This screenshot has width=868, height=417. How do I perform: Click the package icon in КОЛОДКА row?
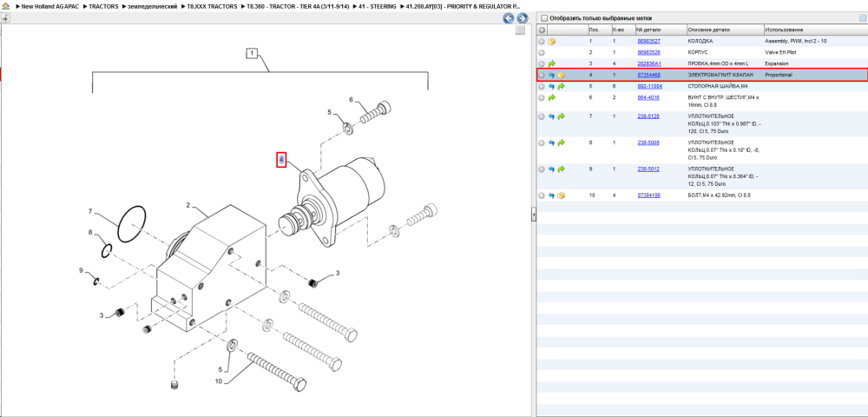(552, 42)
